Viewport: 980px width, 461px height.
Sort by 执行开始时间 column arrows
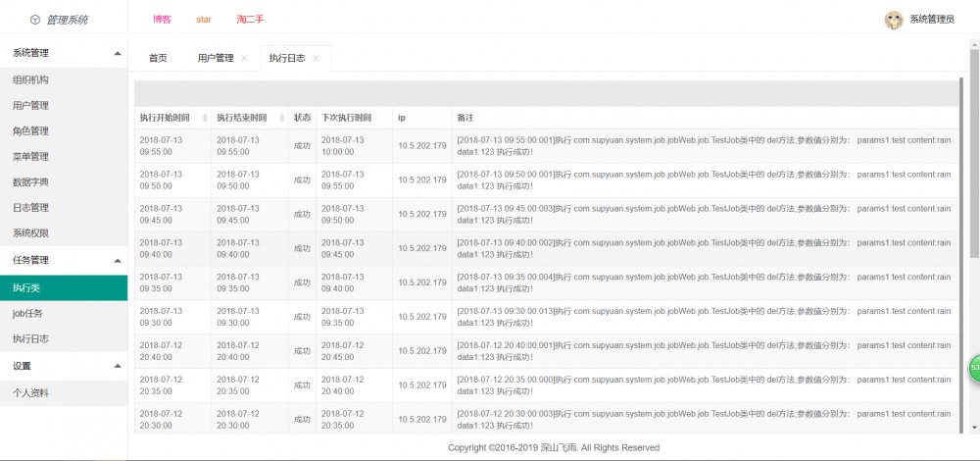point(205,118)
